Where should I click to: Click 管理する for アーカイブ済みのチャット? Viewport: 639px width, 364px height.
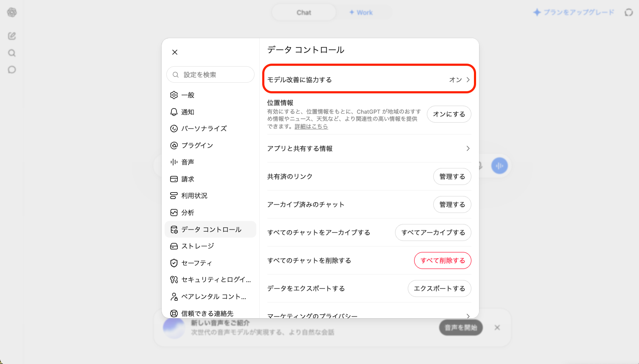[x=452, y=204]
